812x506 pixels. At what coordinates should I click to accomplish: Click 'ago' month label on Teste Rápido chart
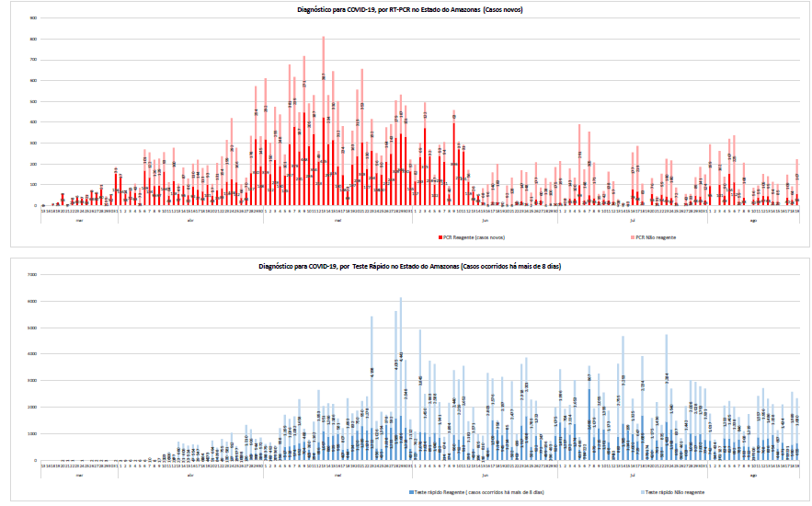[753, 475]
